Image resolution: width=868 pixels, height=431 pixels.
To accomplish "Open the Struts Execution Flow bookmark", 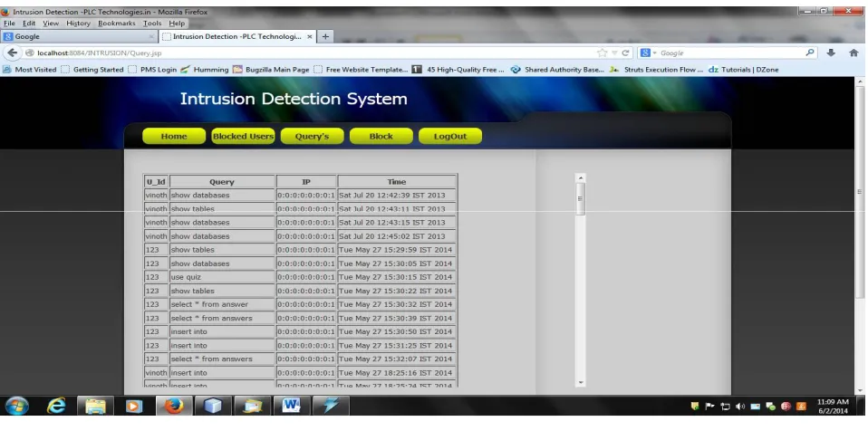I will 657,70.
